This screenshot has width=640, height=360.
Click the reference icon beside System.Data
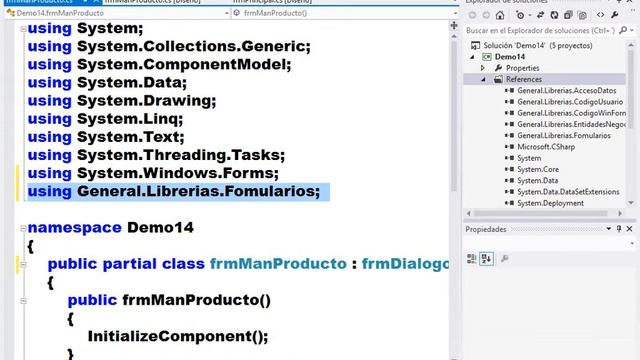(x=509, y=180)
